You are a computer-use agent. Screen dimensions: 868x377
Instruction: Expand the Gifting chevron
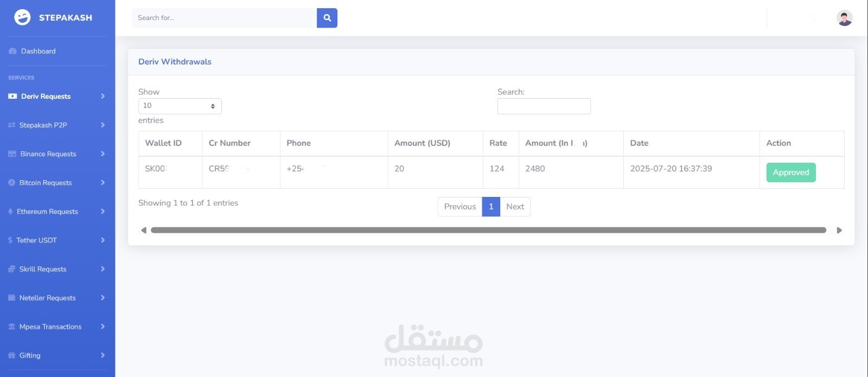103,355
